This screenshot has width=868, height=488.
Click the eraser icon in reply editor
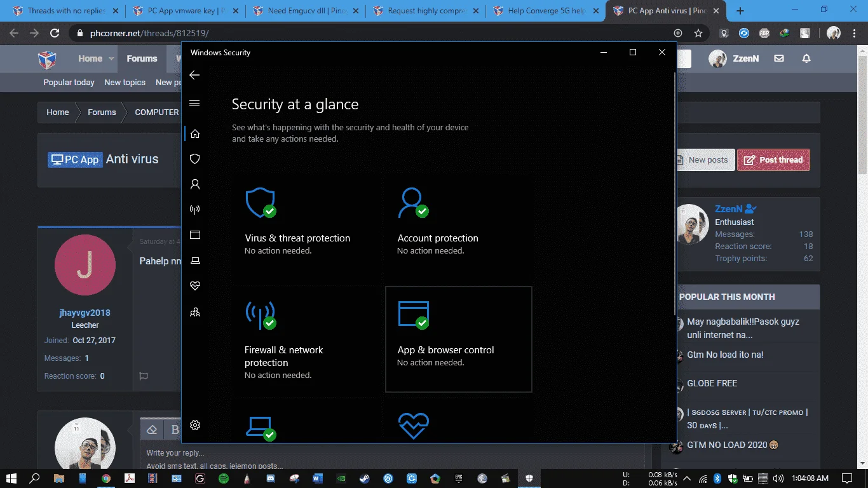[151, 430]
